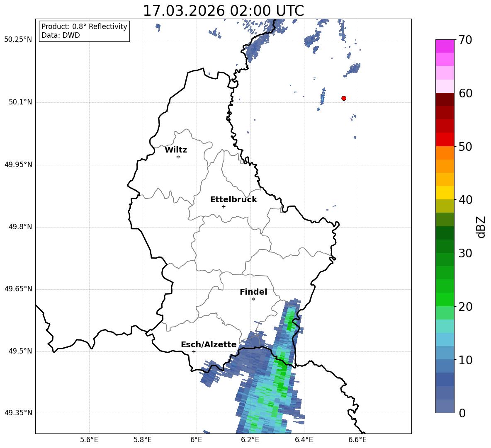Click the bright green 20 dBZ colorbar segment
This screenshot has height=448, width=491.
tap(445, 299)
